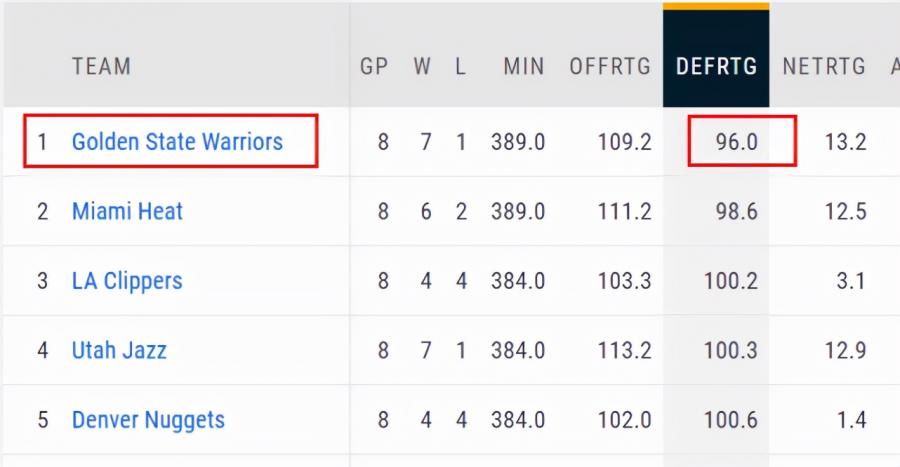Select Warriors net rating 13.2 cell
900x467 pixels.
845,142
